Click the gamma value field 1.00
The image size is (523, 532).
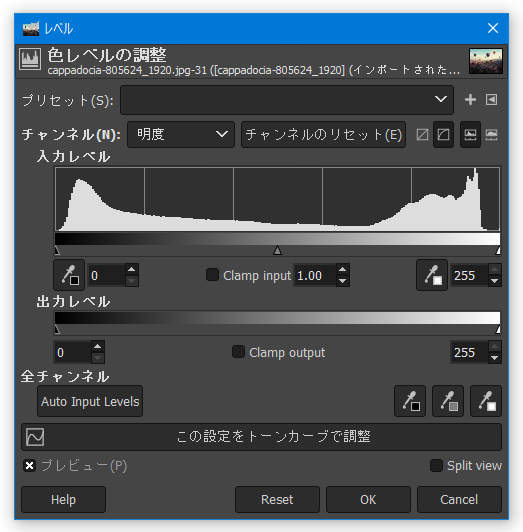coord(315,276)
